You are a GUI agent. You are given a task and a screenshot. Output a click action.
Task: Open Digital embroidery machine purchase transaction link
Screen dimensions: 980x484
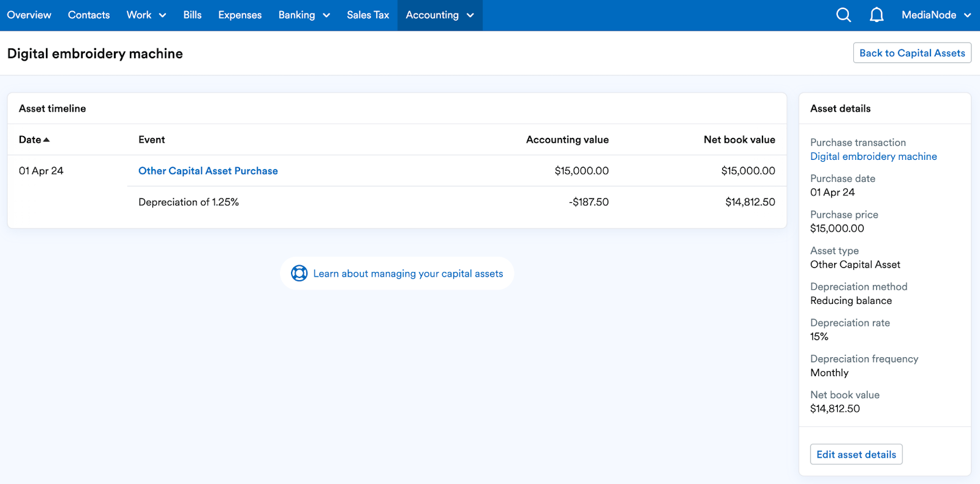point(873,156)
